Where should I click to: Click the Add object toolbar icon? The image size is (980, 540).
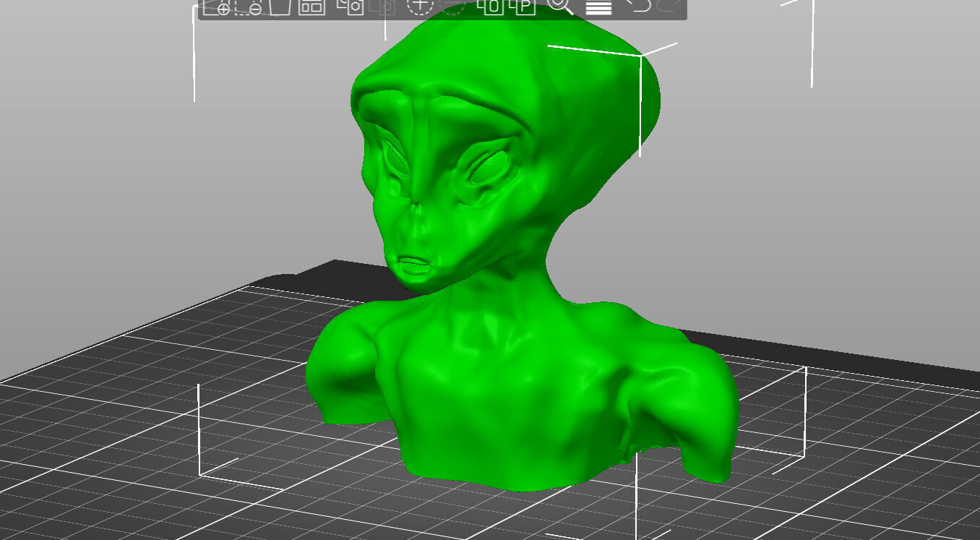216,7
